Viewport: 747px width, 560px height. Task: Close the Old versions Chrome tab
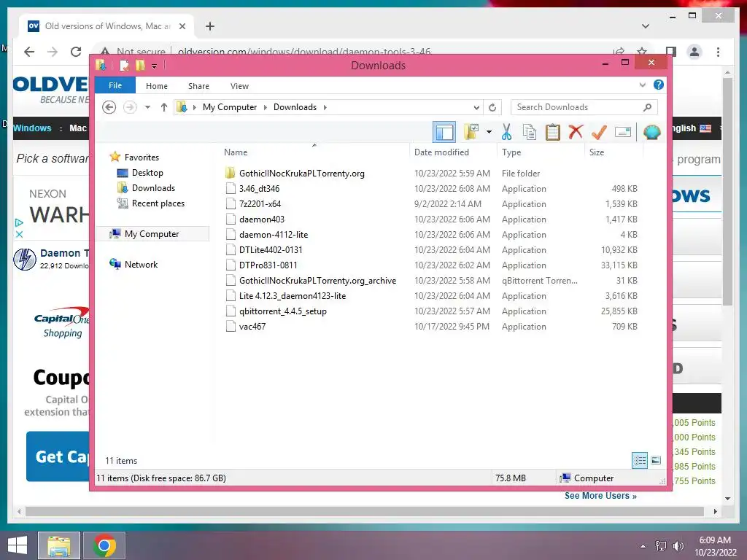click(x=182, y=26)
